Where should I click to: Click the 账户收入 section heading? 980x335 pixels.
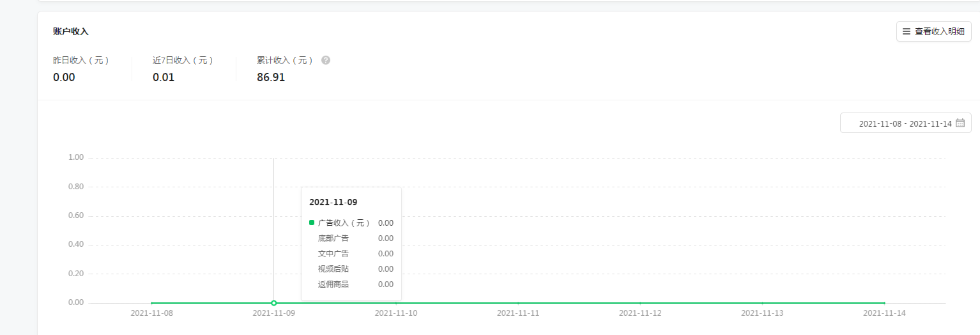tap(71, 31)
